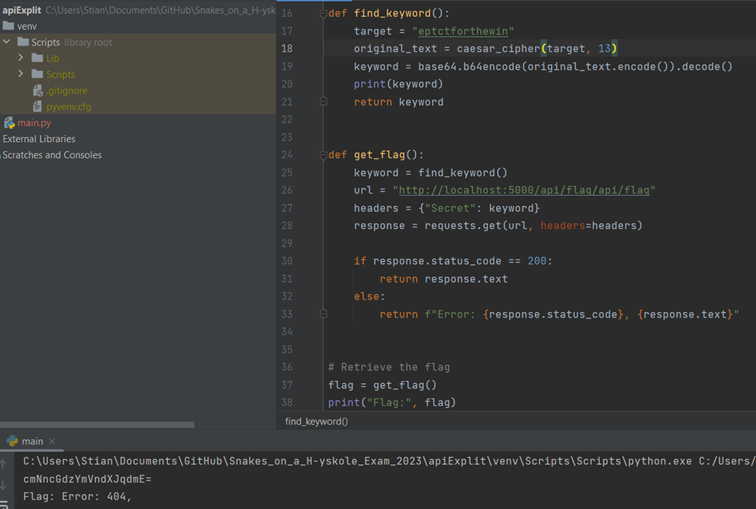Image resolution: width=756 pixels, height=509 pixels.
Task: Click print(keyword) on line 20
Action: 398,84
